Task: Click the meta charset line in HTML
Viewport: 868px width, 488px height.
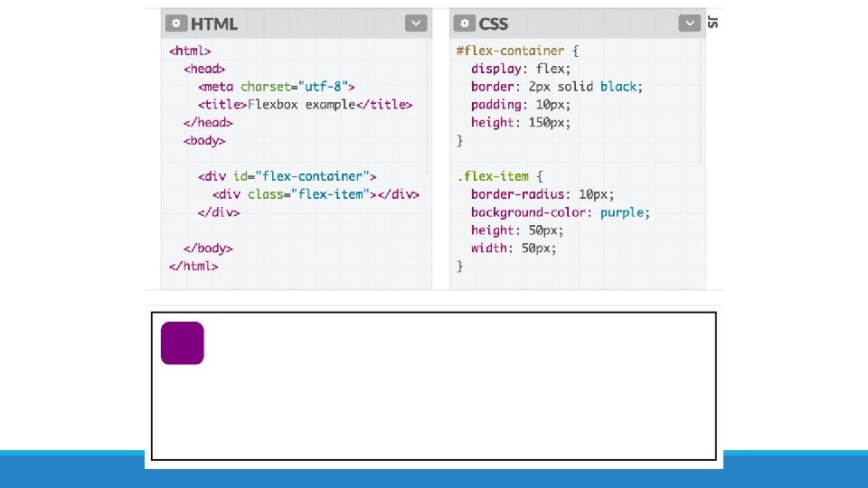Action: [x=276, y=87]
